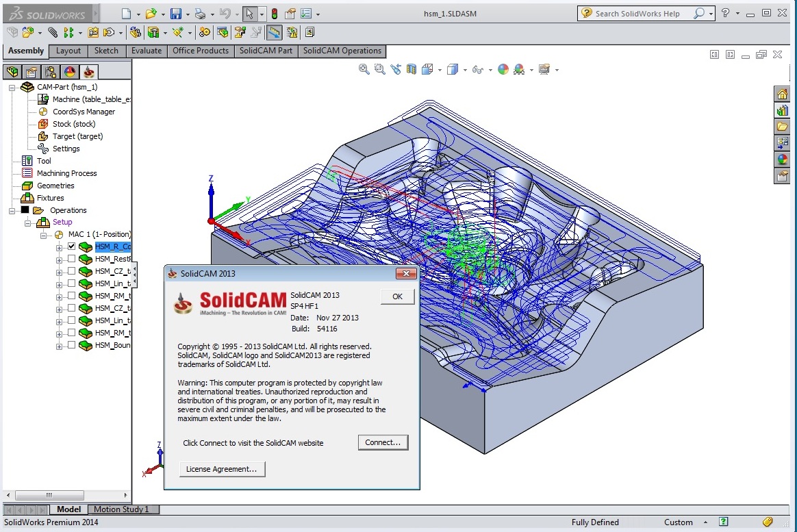This screenshot has width=797, height=532.
Task: Open the File Explorer folder in task pane
Action: [x=782, y=126]
